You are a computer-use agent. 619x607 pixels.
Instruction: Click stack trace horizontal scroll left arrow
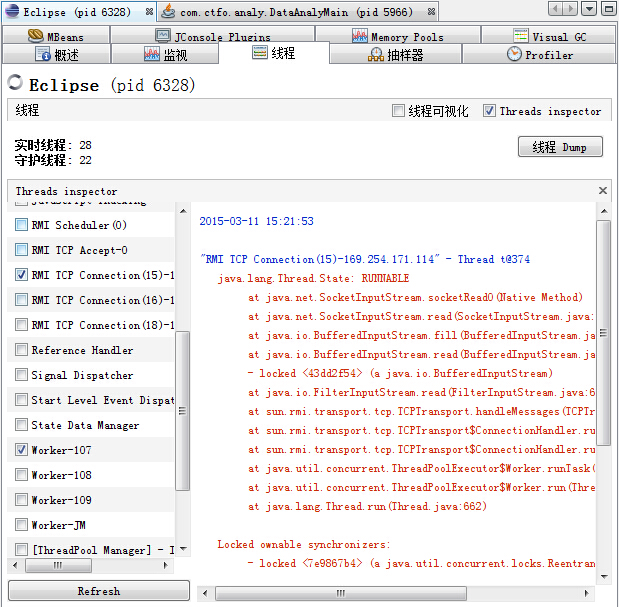(x=204, y=593)
